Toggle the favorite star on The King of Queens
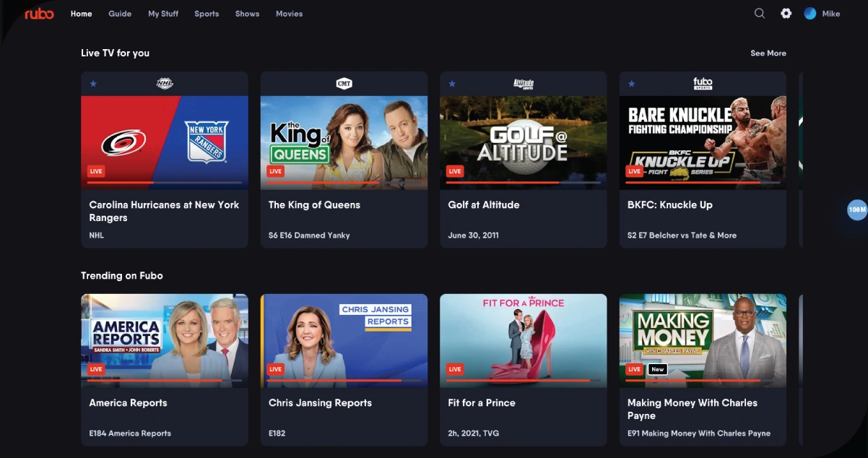This screenshot has width=868, height=458. [272, 84]
